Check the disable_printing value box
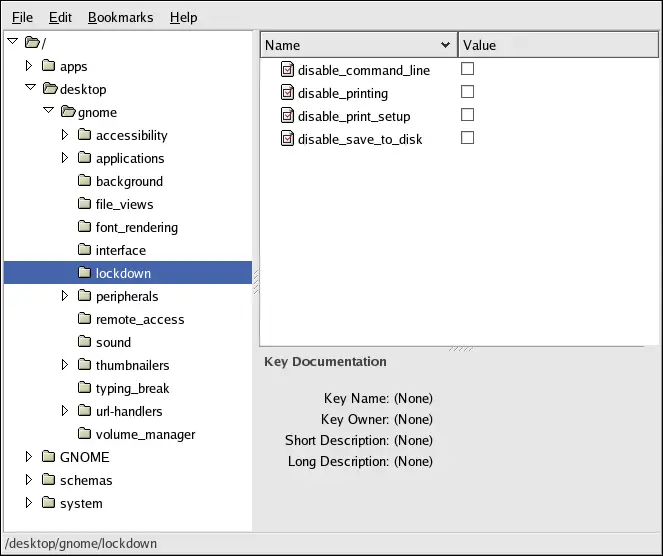663x556 pixels. coord(467,92)
